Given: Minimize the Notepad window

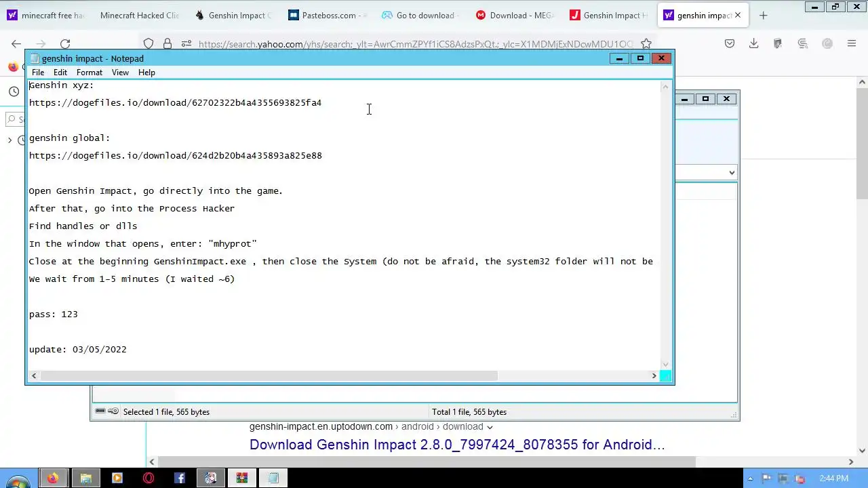Looking at the screenshot, I should coord(619,58).
